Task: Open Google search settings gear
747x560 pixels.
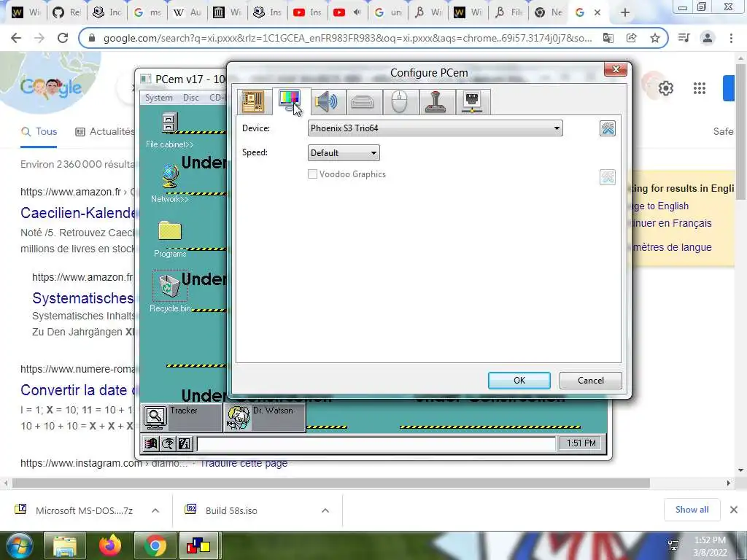Action: (665, 88)
